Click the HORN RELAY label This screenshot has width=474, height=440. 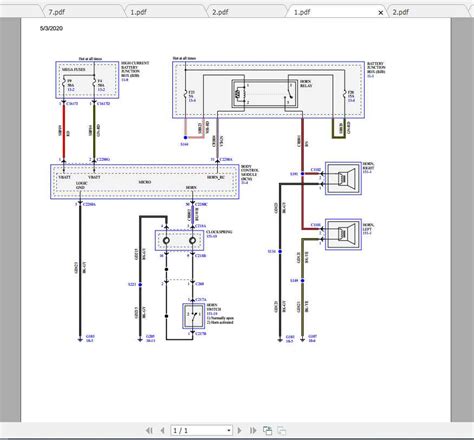306,83
